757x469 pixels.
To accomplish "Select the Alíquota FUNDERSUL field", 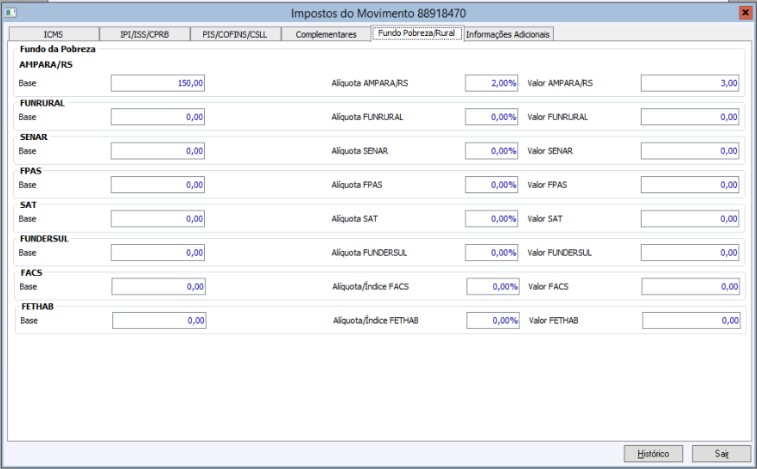I will pyautogui.click(x=491, y=253).
